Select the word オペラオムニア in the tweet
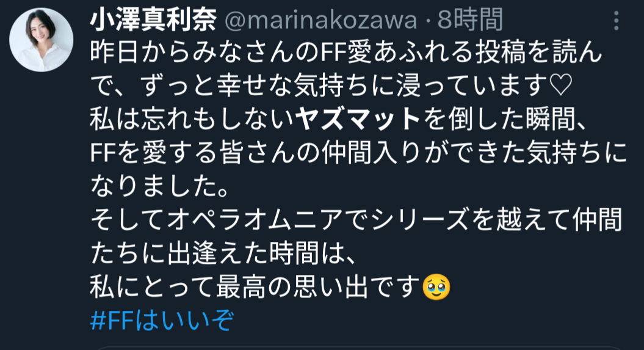644x350 pixels. [255, 220]
